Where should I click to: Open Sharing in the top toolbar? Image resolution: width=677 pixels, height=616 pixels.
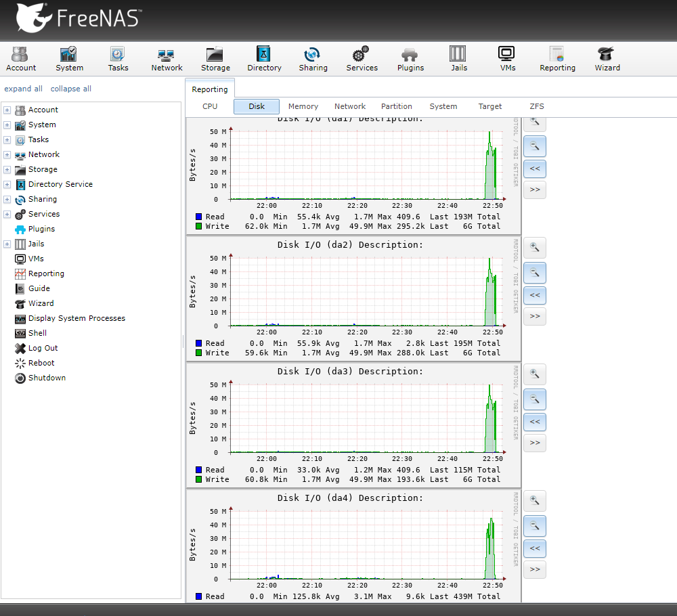pyautogui.click(x=313, y=59)
